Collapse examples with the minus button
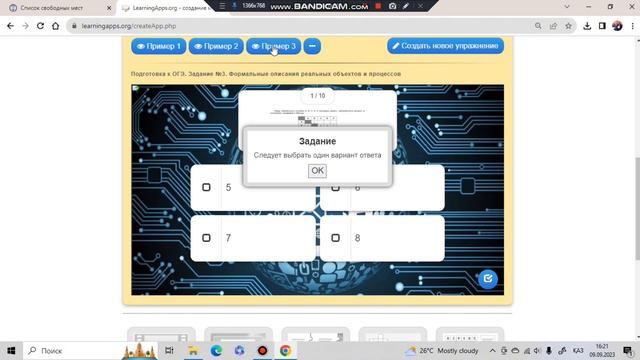 coord(312,46)
